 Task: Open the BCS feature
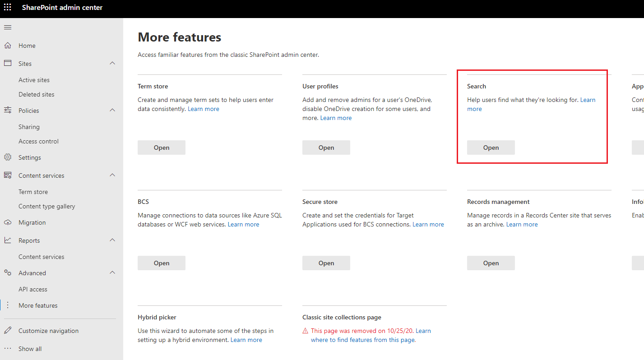(x=161, y=263)
